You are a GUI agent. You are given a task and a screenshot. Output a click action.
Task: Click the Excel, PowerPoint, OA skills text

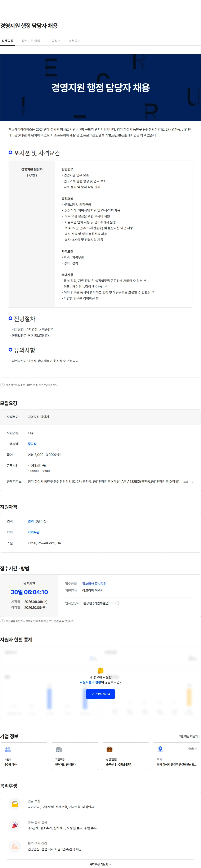[44, 543]
